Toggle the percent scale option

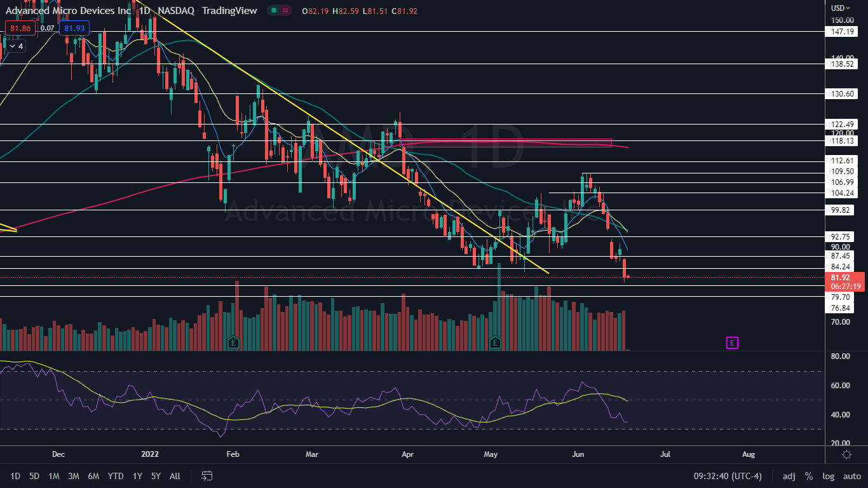point(809,476)
